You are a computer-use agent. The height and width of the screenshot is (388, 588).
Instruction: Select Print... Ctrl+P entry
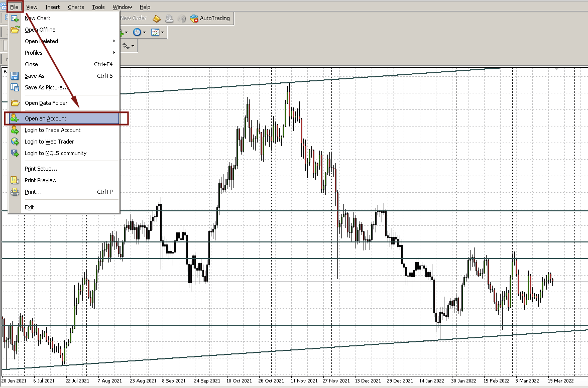click(64, 192)
